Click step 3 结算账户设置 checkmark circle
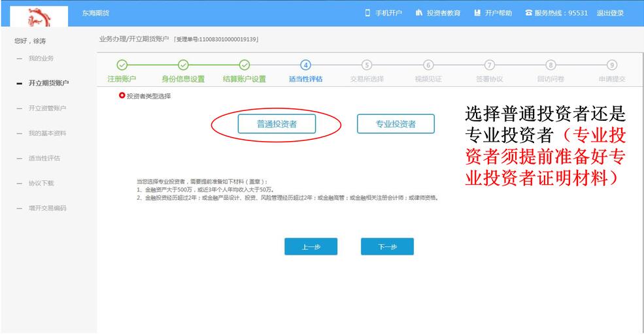The height and width of the screenshot is (335, 644). (245, 65)
